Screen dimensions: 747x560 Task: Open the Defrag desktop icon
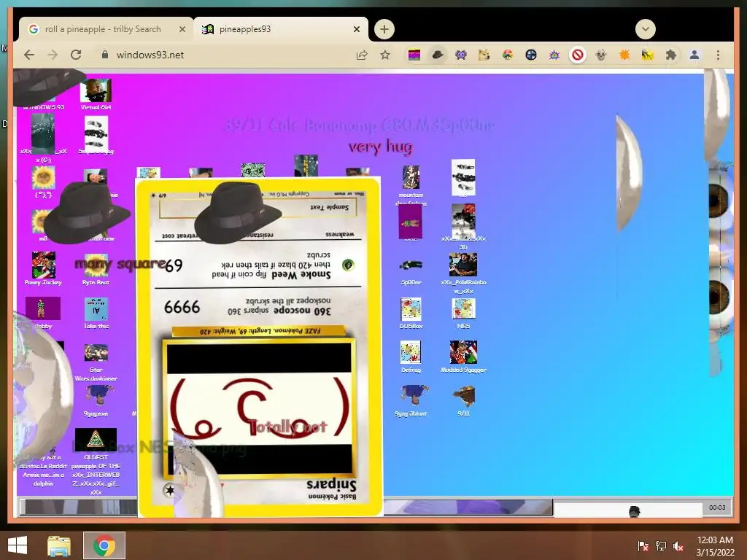[x=411, y=357]
